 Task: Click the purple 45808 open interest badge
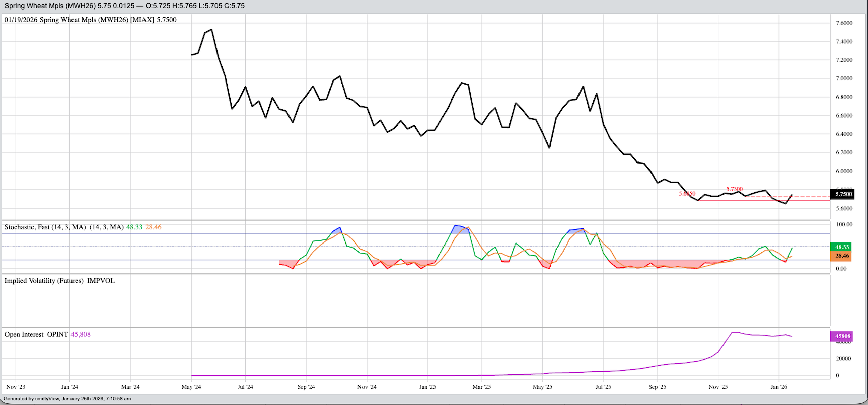click(842, 336)
